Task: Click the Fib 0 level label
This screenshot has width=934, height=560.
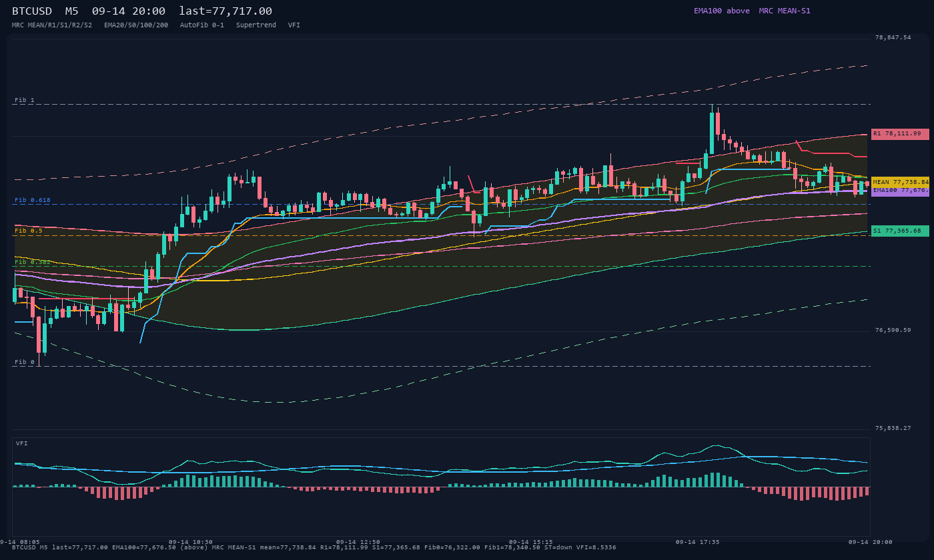Action: [x=25, y=363]
